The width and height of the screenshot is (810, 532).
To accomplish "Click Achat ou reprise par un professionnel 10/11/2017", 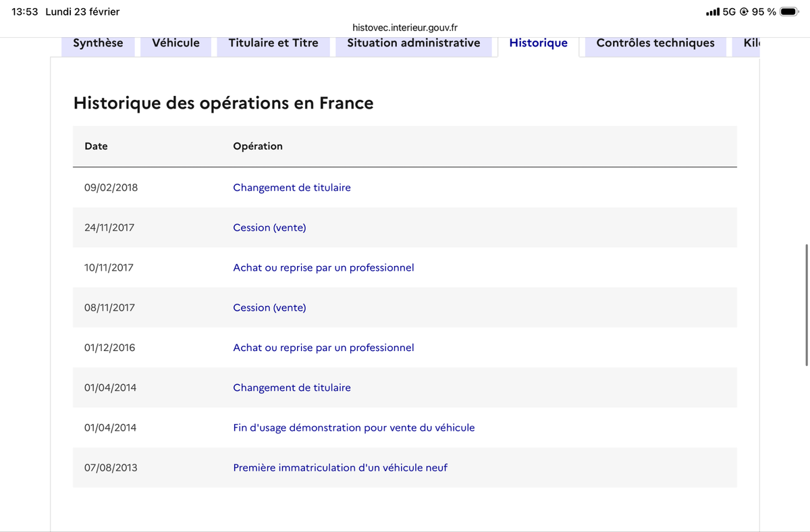I will [x=323, y=267].
